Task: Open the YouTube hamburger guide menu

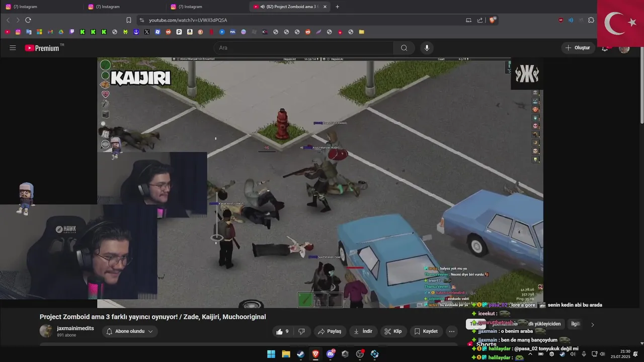Action: tap(13, 48)
